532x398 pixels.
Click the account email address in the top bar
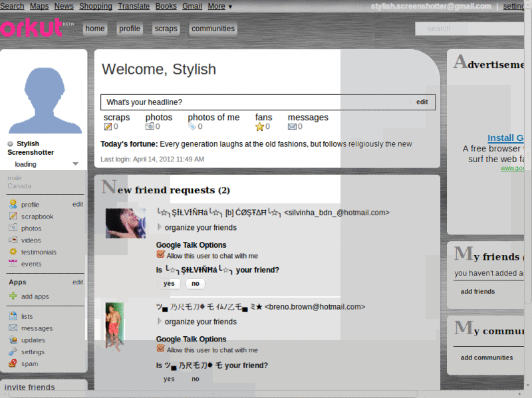tap(431, 6)
